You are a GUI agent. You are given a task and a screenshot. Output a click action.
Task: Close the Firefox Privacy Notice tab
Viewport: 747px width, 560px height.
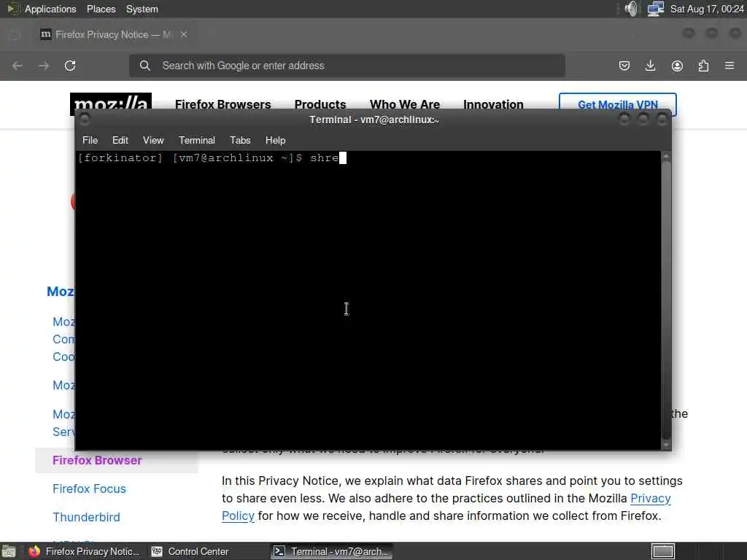(x=183, y=34)
